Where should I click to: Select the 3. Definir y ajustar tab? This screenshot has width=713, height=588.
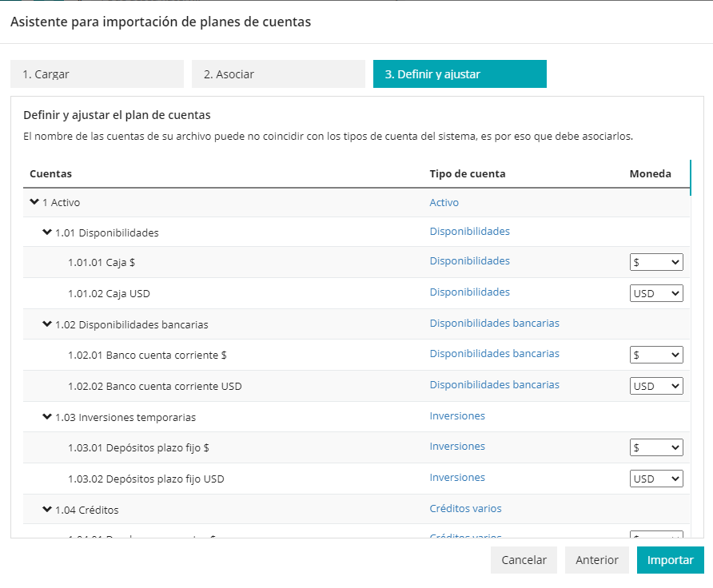[460, 74]
